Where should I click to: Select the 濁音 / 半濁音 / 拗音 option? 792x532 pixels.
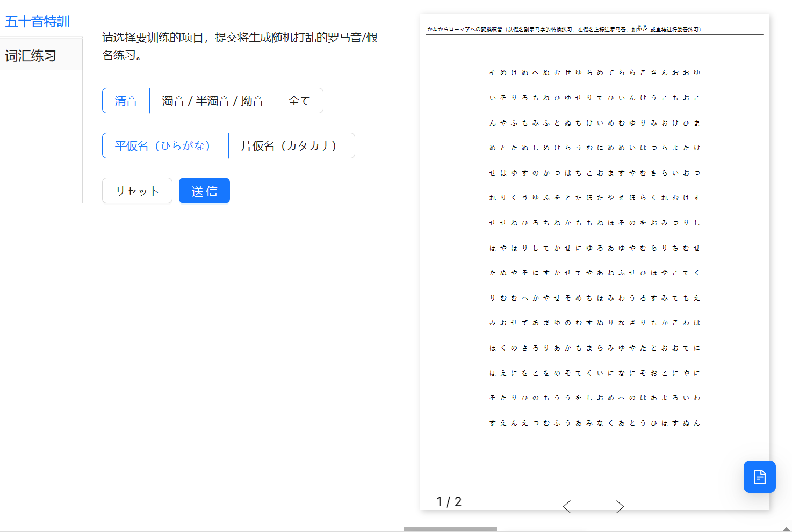[x=213, y=100]
